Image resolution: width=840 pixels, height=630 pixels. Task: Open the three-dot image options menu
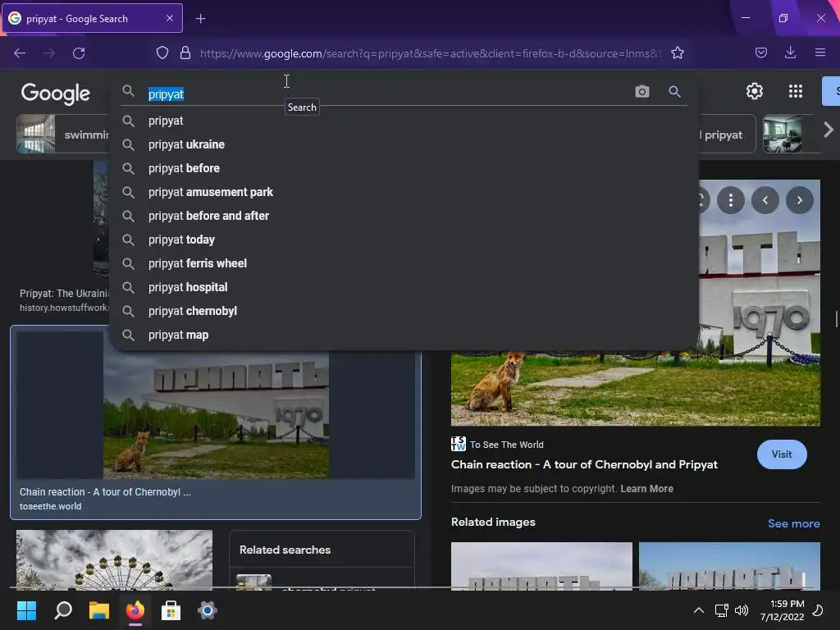pyautogui.click(x=731, y=200)
